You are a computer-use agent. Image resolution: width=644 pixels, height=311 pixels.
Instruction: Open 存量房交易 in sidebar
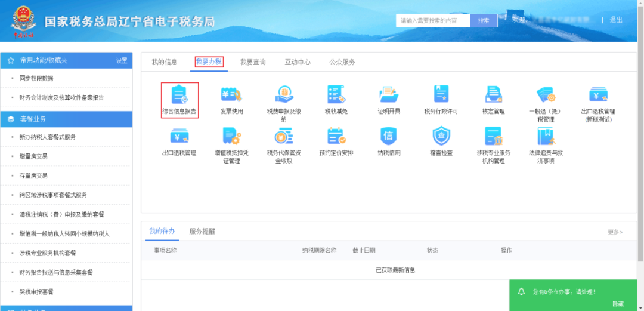[33, 175]
